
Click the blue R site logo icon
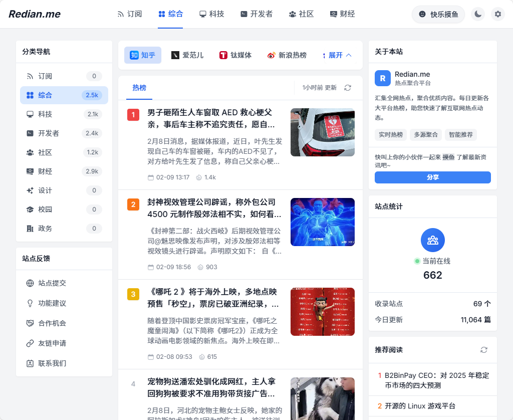(383, 78)
